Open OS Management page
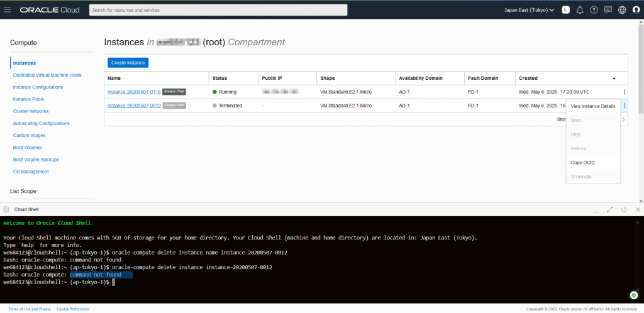 pos(31,172)
